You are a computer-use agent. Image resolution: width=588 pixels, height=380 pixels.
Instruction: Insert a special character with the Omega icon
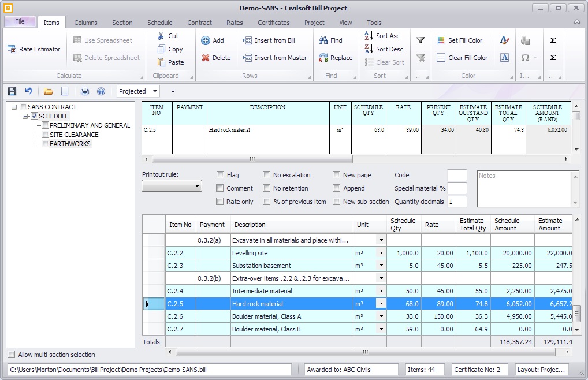526,58
